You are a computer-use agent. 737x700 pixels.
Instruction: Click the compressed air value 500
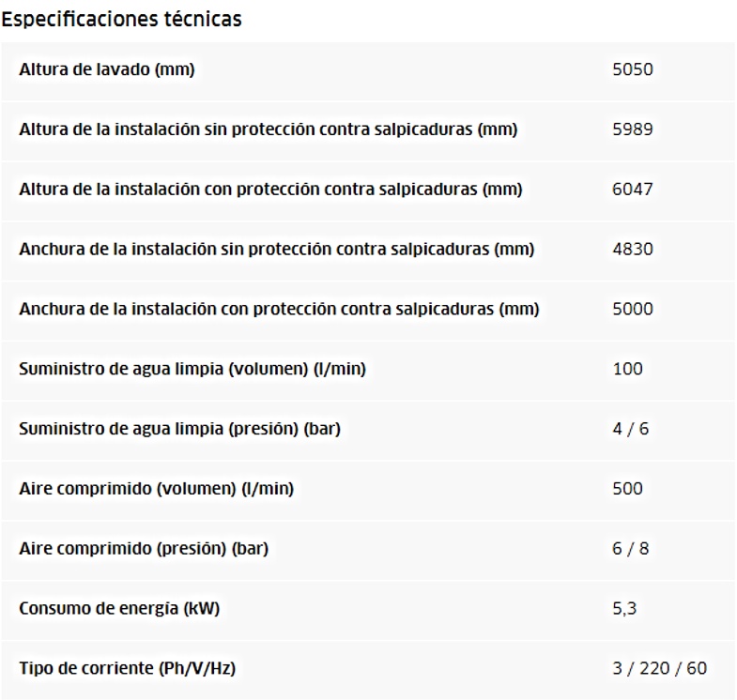tap(627, 489)
